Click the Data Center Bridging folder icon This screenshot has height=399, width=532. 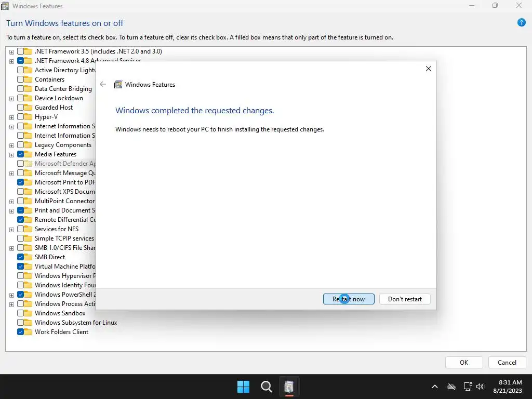pyautogui.click(x=28, y=88)
